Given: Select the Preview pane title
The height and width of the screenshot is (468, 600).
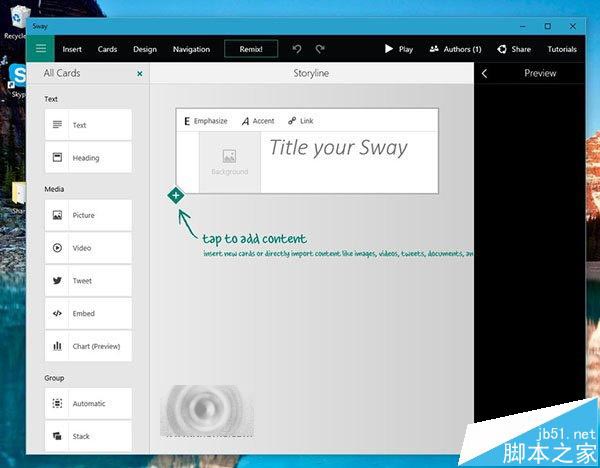Looking at the screenshot, I should (540, 73).
